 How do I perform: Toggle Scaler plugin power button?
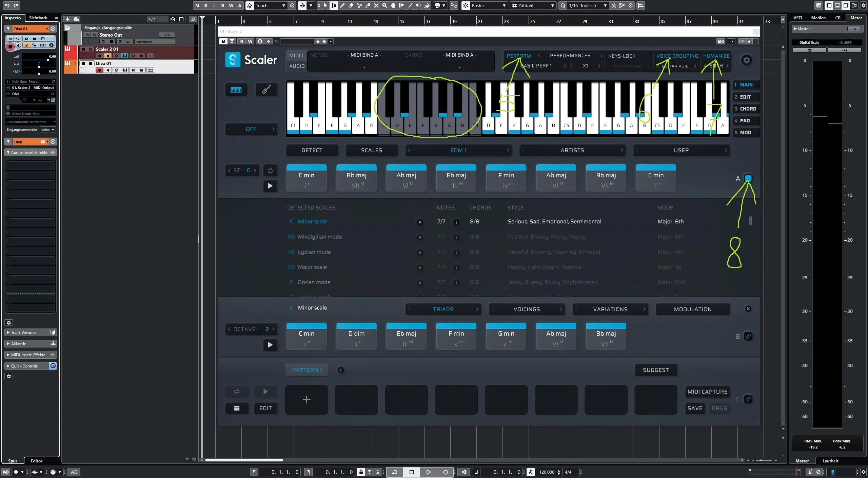[223, 41]
